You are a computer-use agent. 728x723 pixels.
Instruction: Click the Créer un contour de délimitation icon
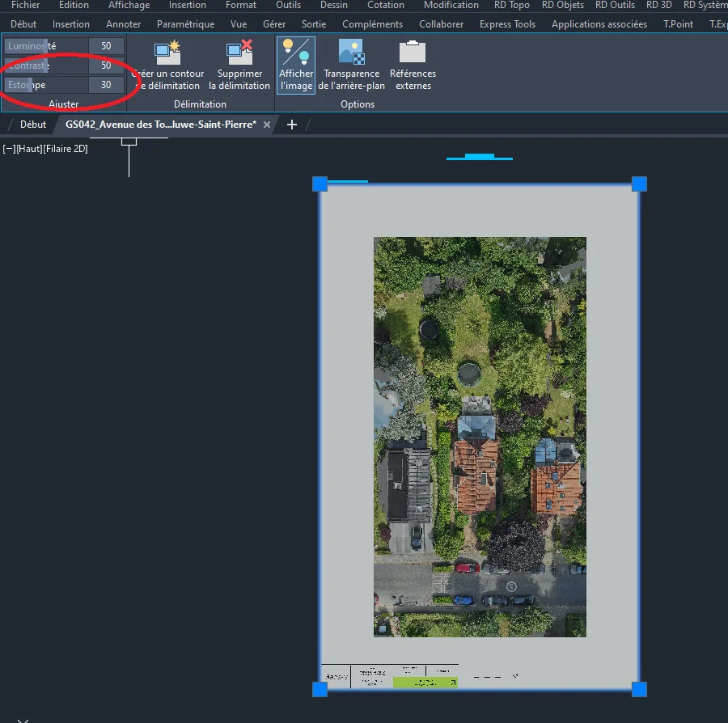point(167,53)
